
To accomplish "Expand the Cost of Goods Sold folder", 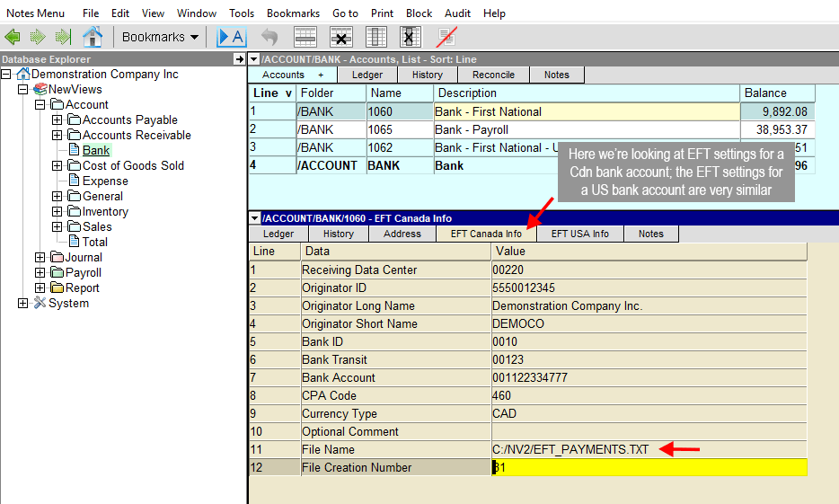I will pyautogui.click(x=57, y=166).
